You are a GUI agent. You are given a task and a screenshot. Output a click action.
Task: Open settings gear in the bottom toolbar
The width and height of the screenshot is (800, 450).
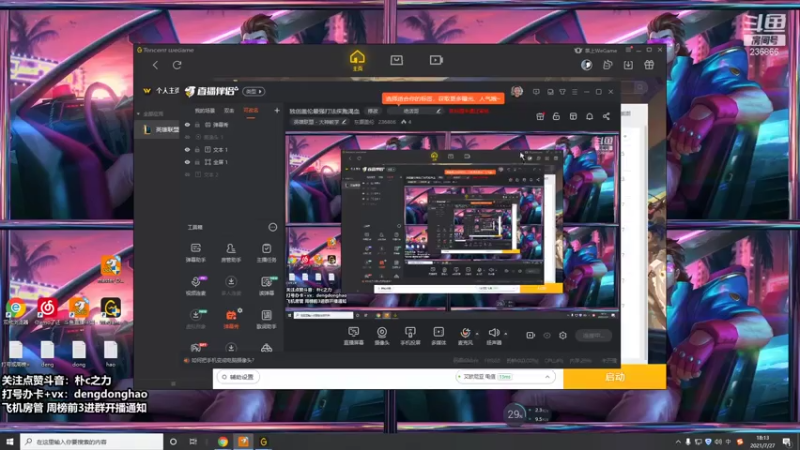(x=563, y=335)
